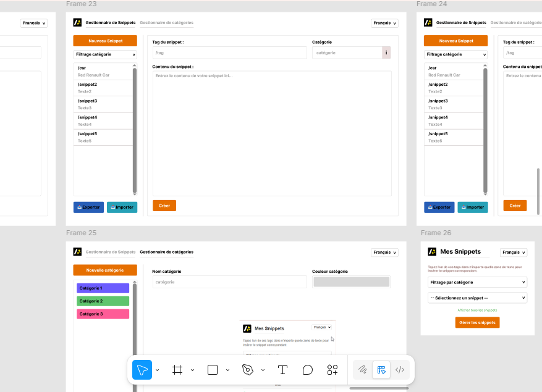Click the Afficher tous les snippets link

click(x=477, y=310)
